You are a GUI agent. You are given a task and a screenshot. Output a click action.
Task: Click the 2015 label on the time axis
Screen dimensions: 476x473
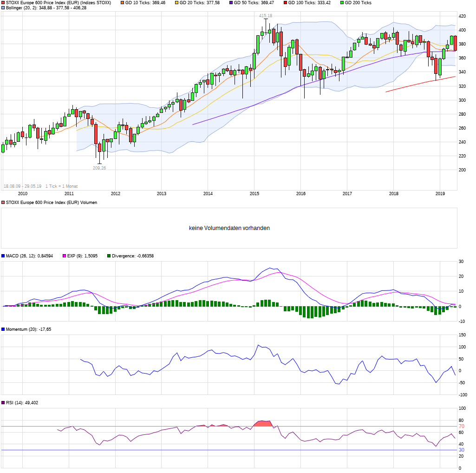[x=254, y=193]
